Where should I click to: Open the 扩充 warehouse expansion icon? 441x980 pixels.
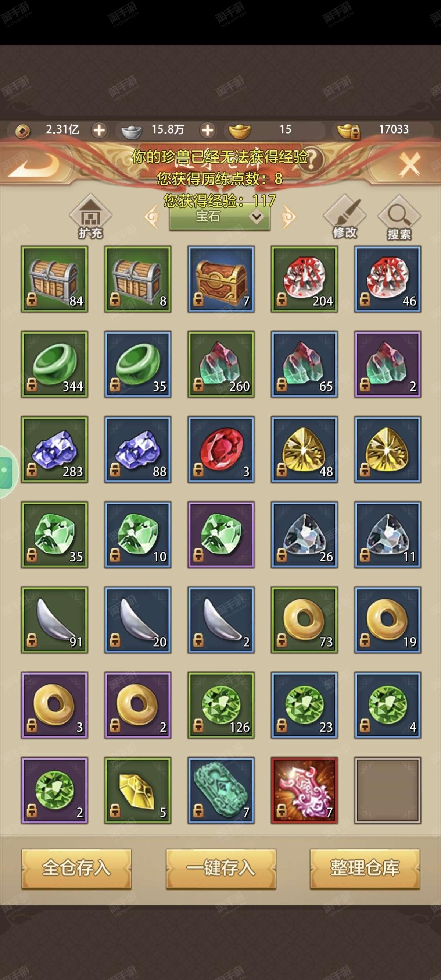(x=90, y=217)
